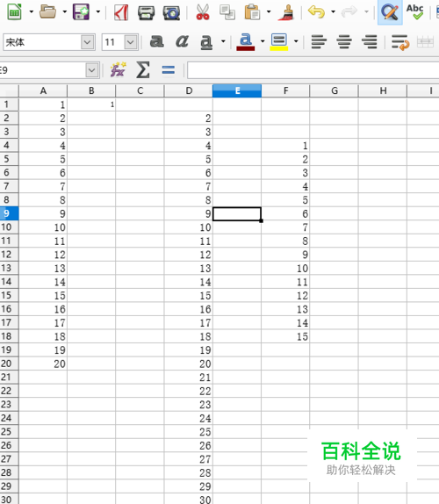Open the font size dropdown
The image size is (439, 504).
[x=131, y=42]
